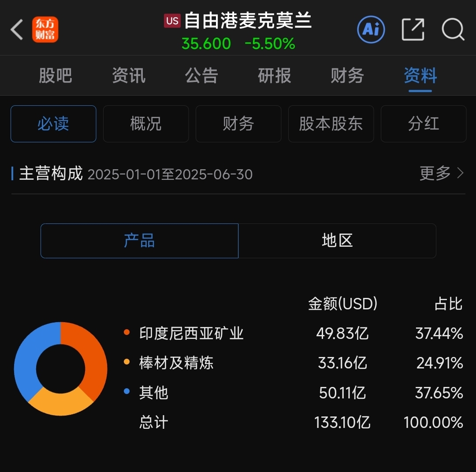Tap the 棒材及精炼 legend dot
476x472 pixels.
point(127,362)
